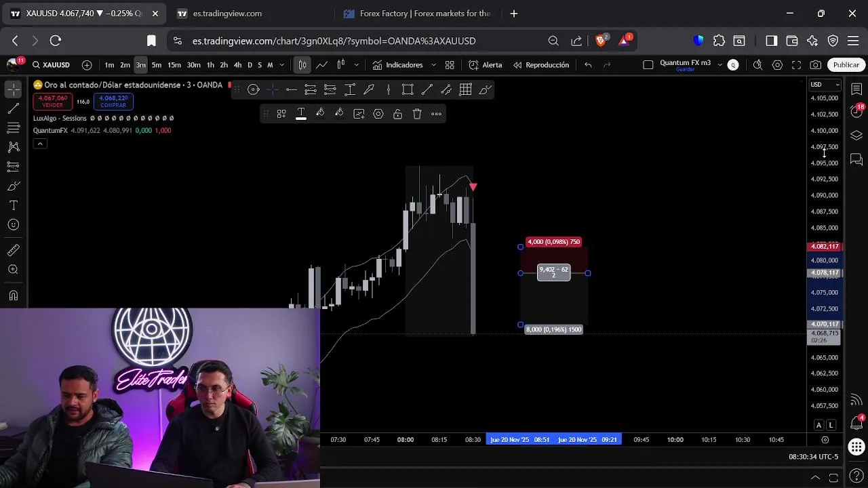Toggle magnet mode in left sidebar
The image size is (868, 488).
coord(13,296)
